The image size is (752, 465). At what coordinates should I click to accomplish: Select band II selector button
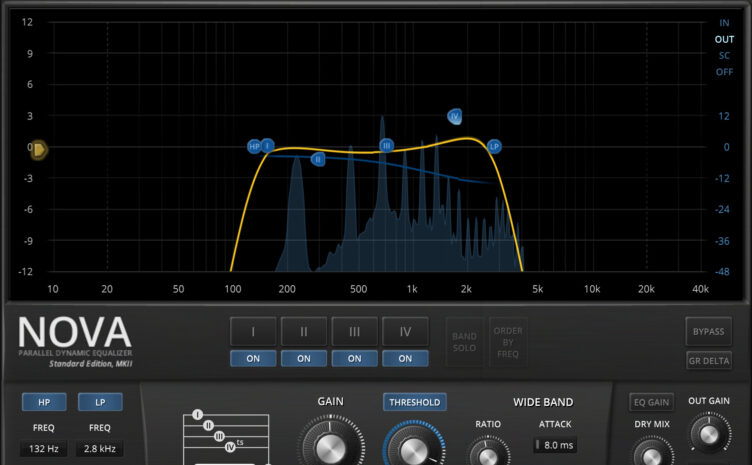click(x=304, y=331)
